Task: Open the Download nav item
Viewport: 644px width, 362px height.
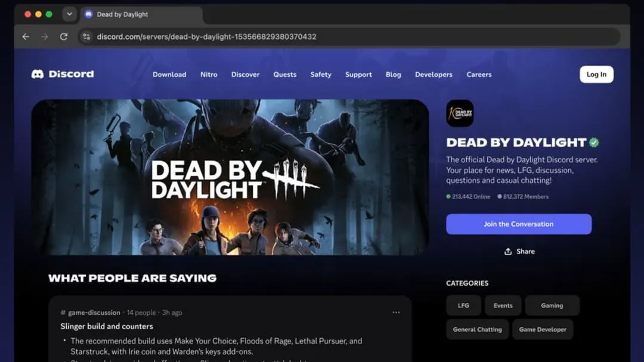Action: point(169,75)
